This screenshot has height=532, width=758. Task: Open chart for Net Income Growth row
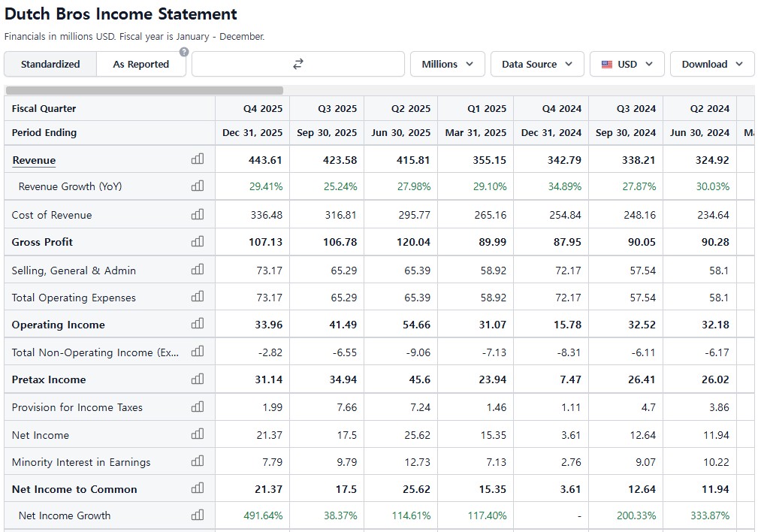tap(198, 515)
